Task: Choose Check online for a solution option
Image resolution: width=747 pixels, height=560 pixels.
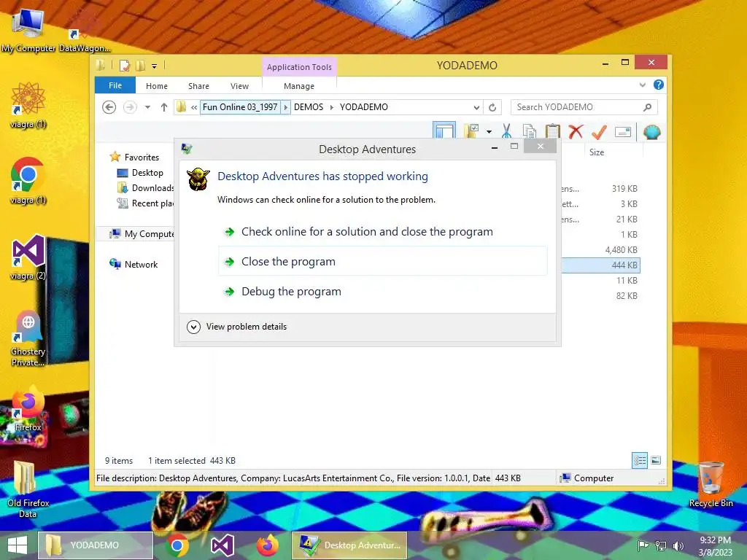Action: pos(382,232)
